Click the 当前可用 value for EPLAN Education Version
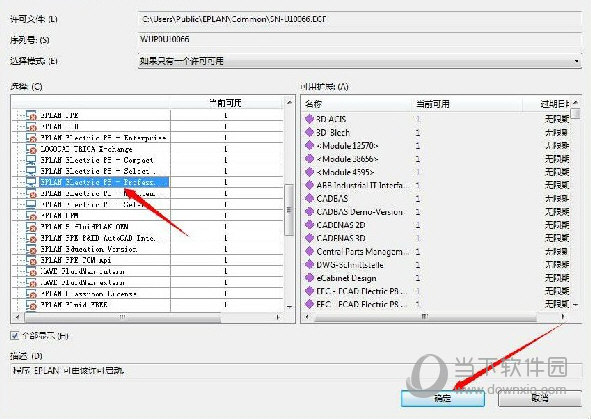This screenshot has height=419, width=591. [225, 249]
